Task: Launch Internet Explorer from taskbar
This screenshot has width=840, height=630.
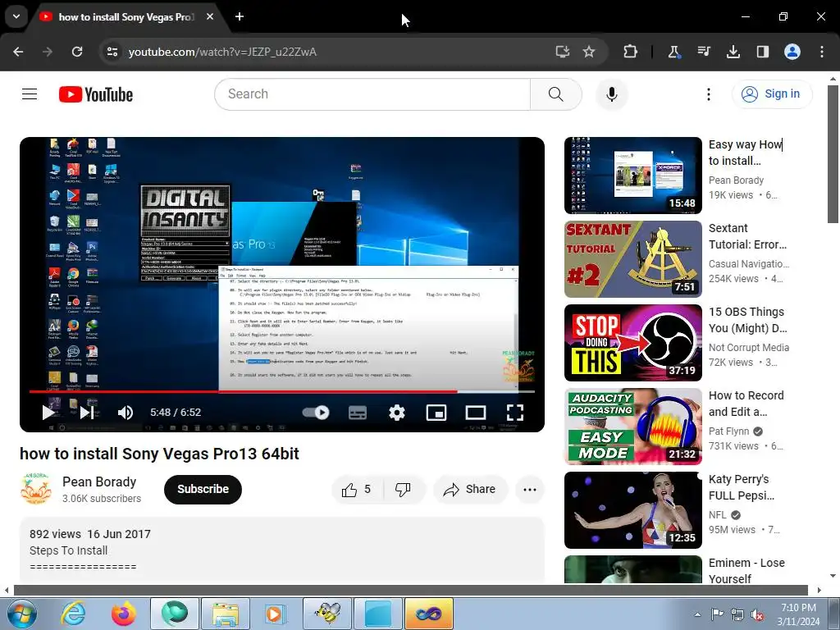Action: coord(73,614)
